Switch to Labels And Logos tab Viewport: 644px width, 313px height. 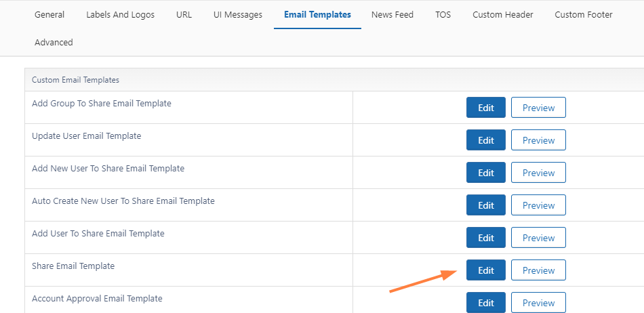(x=120, y=15)
